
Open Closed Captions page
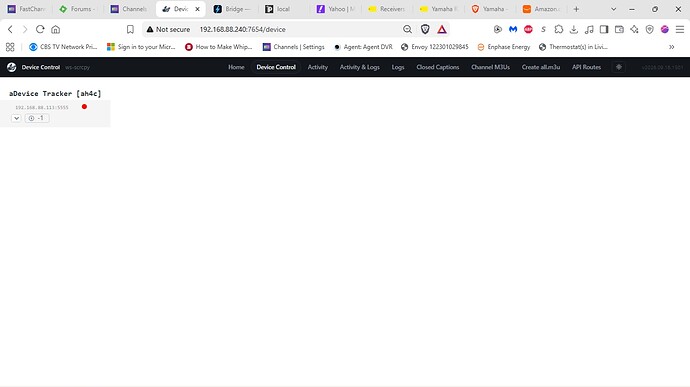pyautogui.click(x=437, y=67)
